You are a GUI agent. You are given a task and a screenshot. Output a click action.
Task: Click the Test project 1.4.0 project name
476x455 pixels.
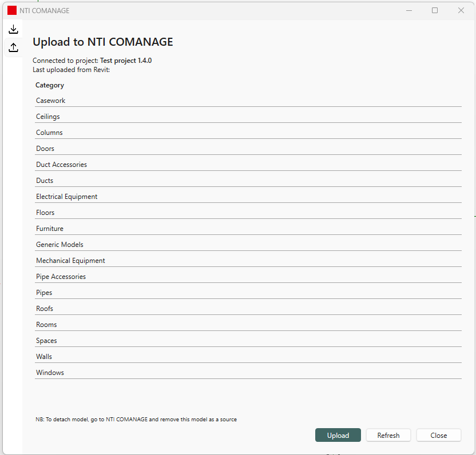click(126, 61)
